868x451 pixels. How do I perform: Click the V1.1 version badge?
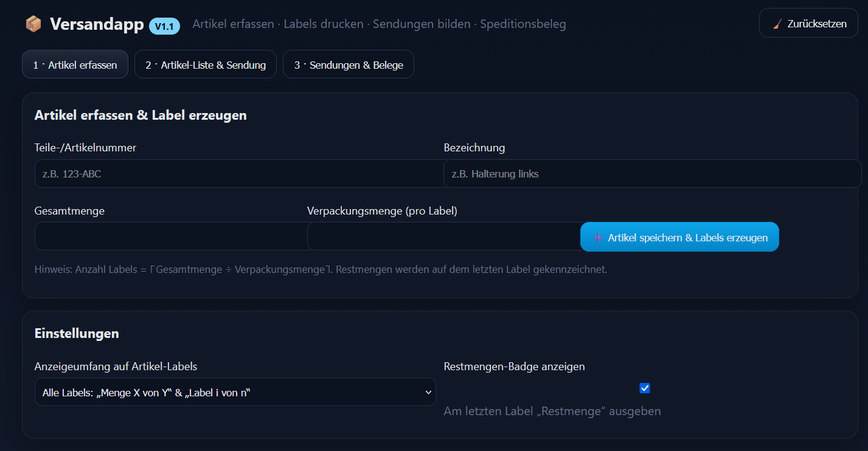(164, 26)
